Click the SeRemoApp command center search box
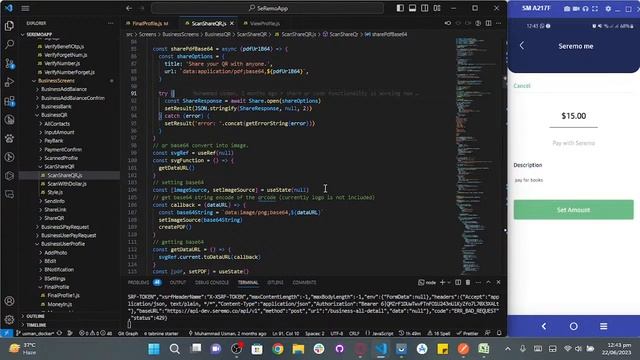The width and height of the screenshot is (640, 360). click(x=268, y=8)
